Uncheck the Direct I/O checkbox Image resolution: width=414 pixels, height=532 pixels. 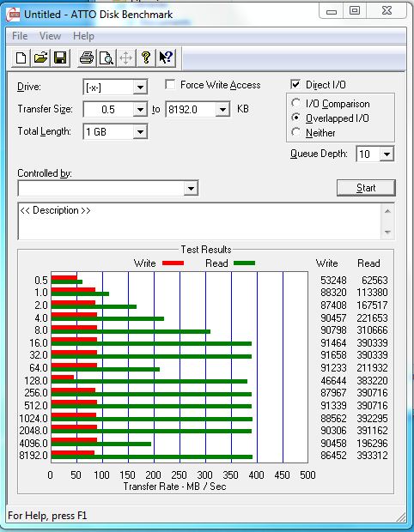coord(295,84)
